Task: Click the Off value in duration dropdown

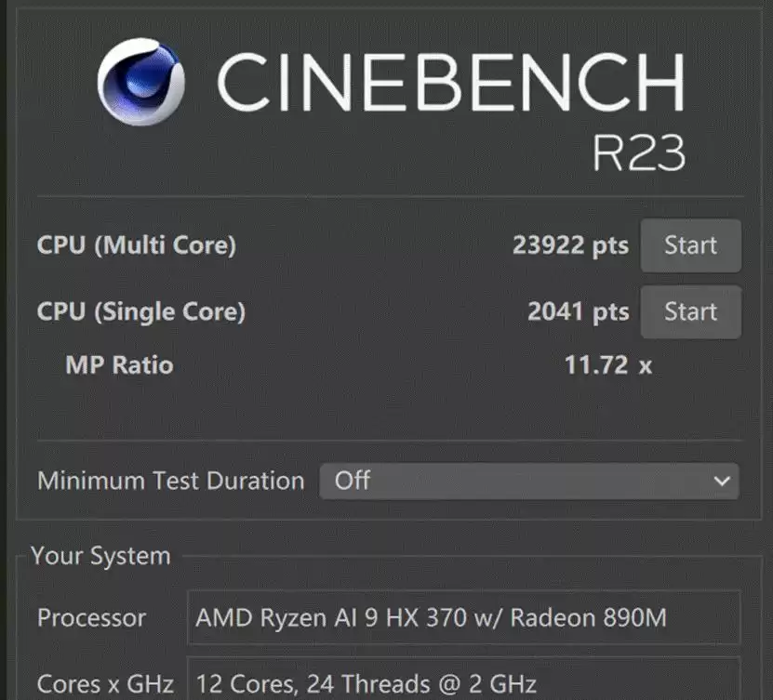Action: [x=352, y=481]
